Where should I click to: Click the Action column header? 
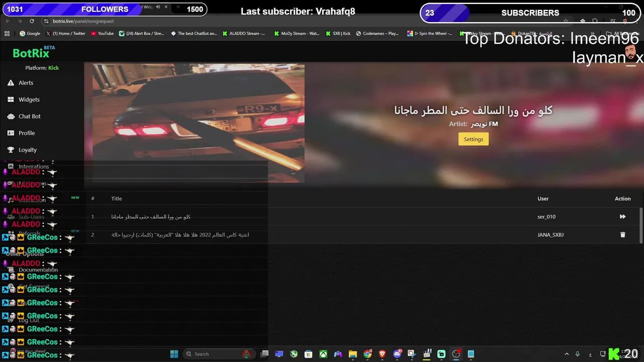click(622, 199)
